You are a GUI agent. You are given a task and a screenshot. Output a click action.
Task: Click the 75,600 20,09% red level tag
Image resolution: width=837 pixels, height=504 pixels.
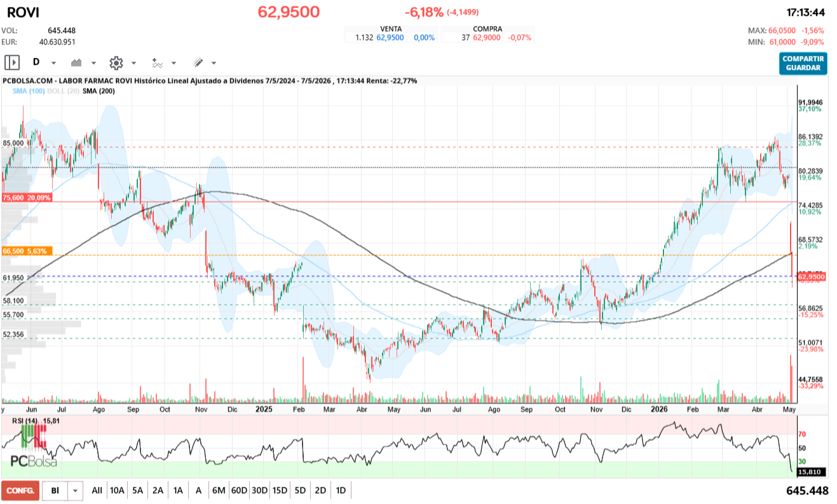(27, 198)
